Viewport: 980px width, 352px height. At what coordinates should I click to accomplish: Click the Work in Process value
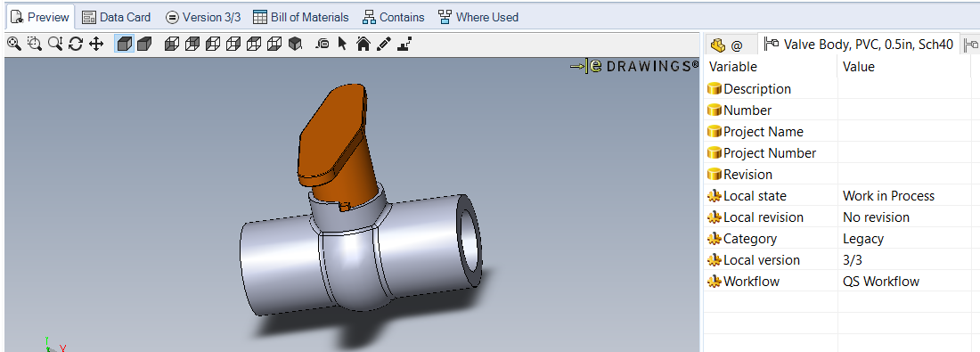(x=888, y=196)
